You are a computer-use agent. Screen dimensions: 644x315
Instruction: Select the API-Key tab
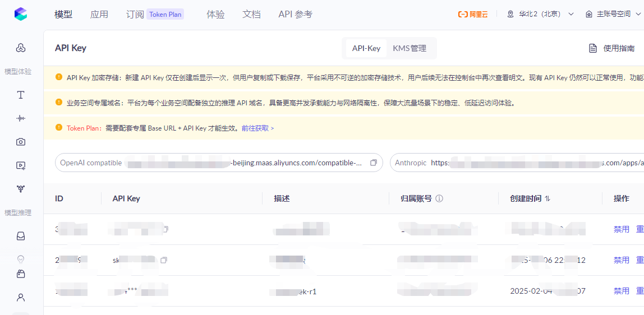(x=366, y=48)
